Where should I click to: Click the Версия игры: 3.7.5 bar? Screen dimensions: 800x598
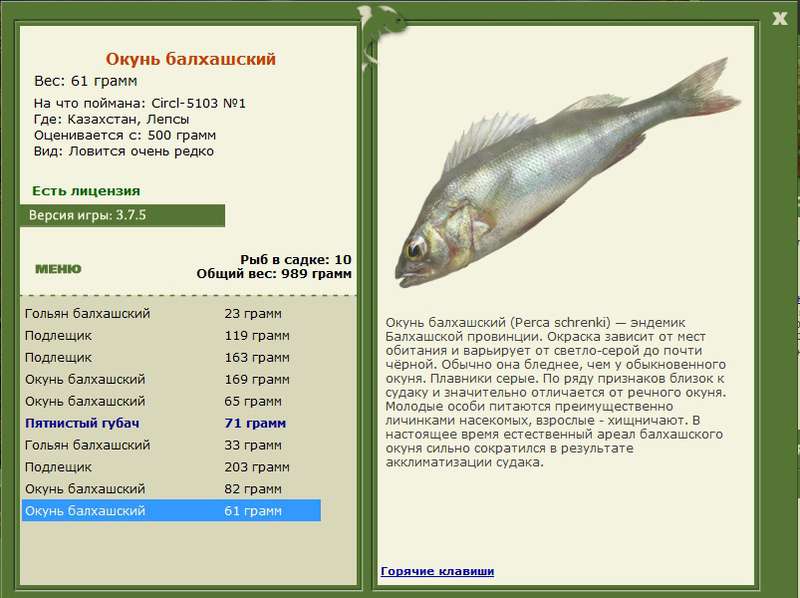122,215
